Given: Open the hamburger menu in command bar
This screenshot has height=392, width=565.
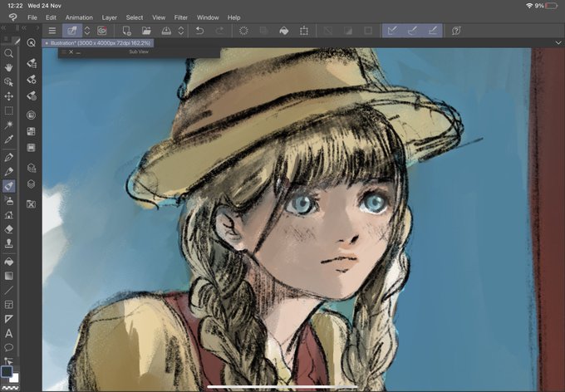Looking at the screenshot, I should point(52,31).
